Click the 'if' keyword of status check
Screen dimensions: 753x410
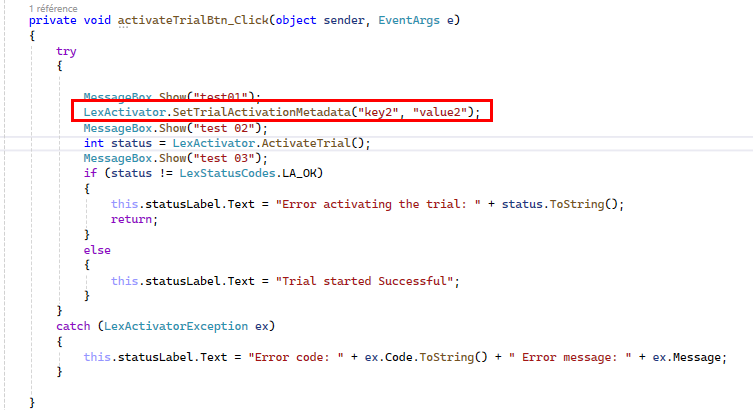[90, 173]
